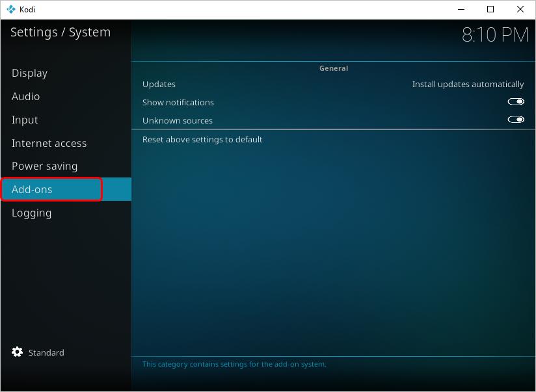Click Install updates automatically value
536x392 pixels.
468,84
